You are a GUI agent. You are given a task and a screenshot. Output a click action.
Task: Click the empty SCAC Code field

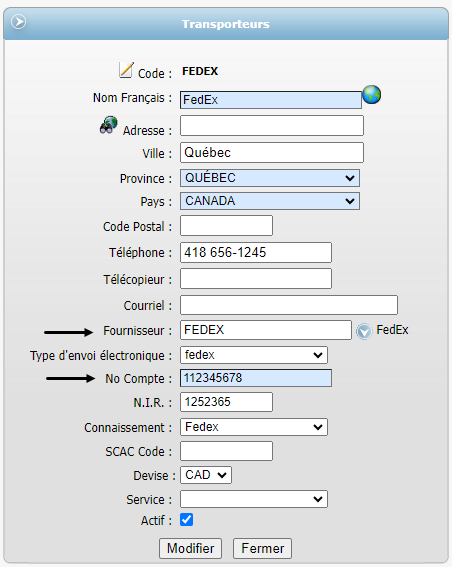(226, 451)
